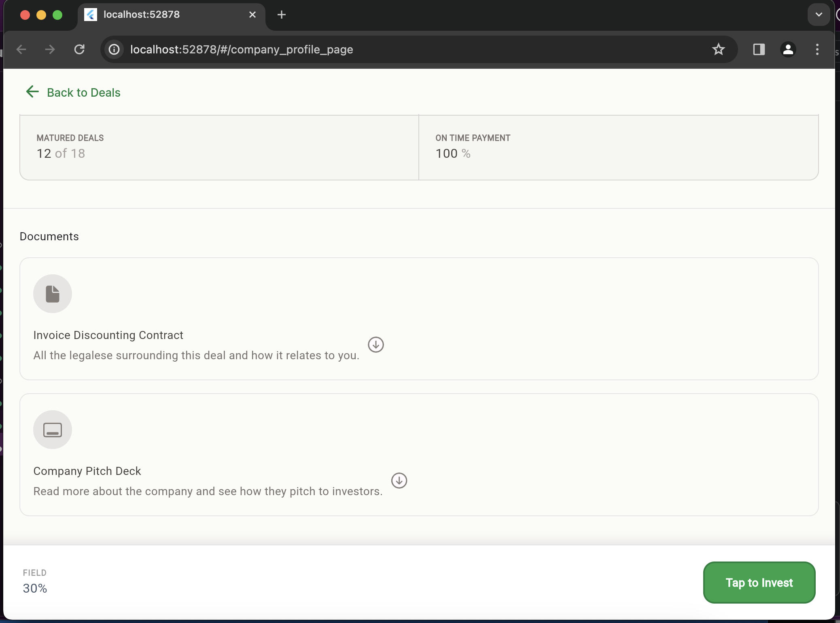Viewport: 840px width, 623px height.
Task: Download the Company Pitch Deck
Action: pos(399,481)
